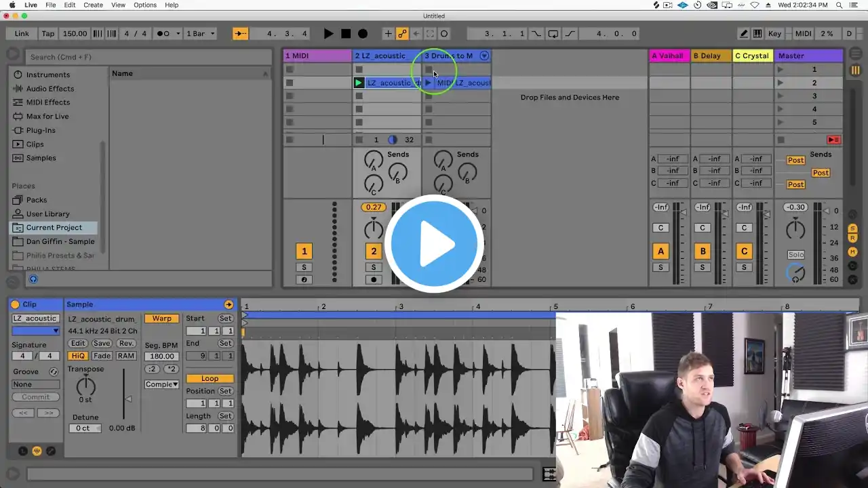Click the browser search field

tap(149, 57)
